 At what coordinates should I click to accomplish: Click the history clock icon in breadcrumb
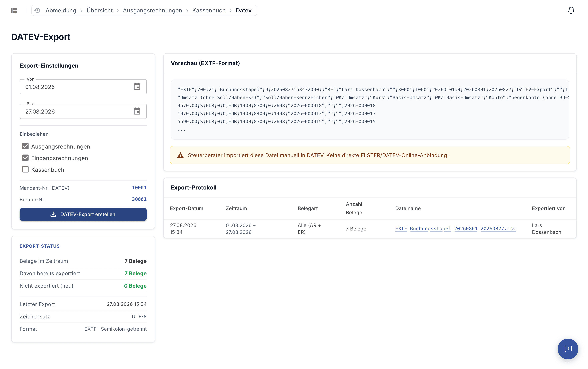(x=37, y=10)
